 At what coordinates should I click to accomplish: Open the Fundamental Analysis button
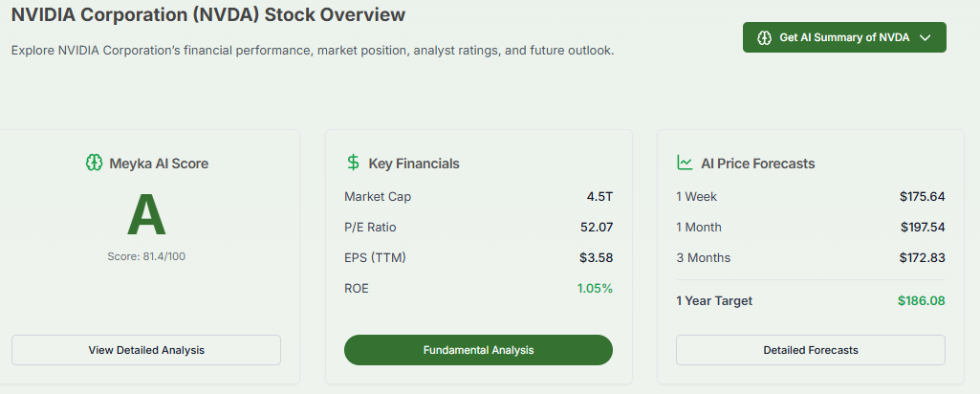tap(478, 350)
